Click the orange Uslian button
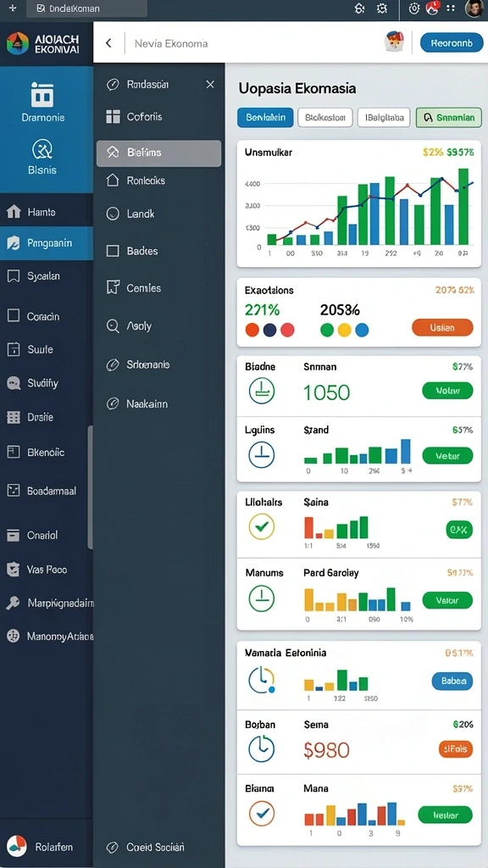This screenshot has height=868, width=488. pyautogui.click(x=442, y=328)
